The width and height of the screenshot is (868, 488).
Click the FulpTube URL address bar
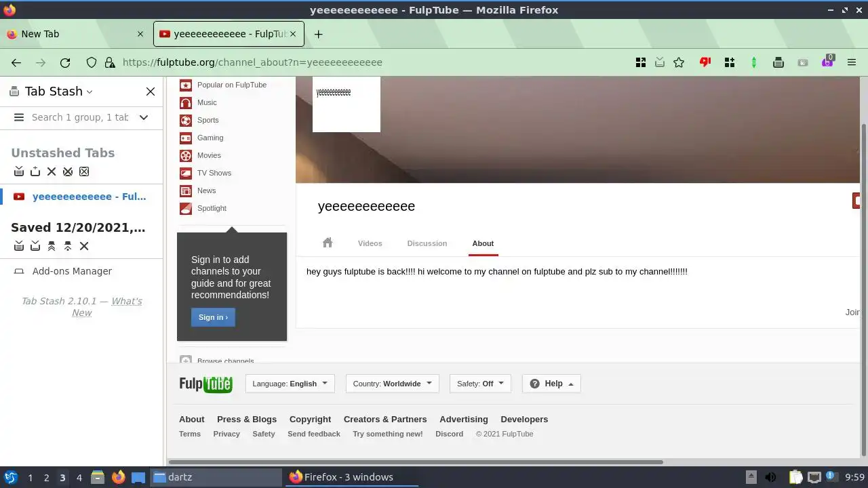(x=252, y=62)
